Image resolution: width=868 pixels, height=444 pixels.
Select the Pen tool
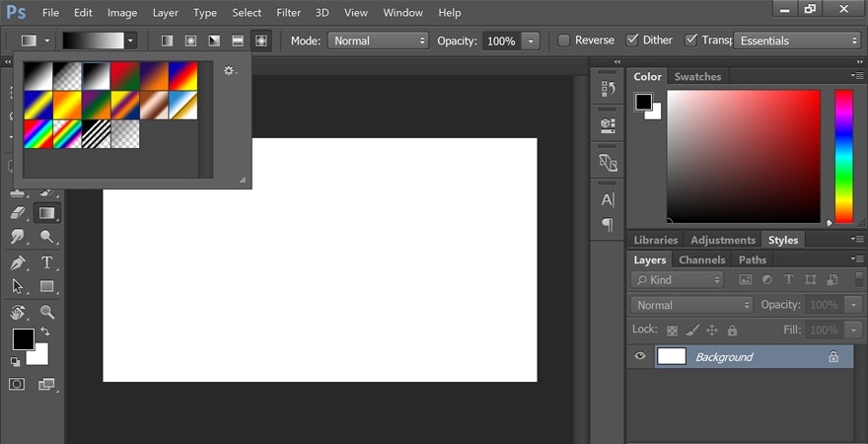click(18, 262)
